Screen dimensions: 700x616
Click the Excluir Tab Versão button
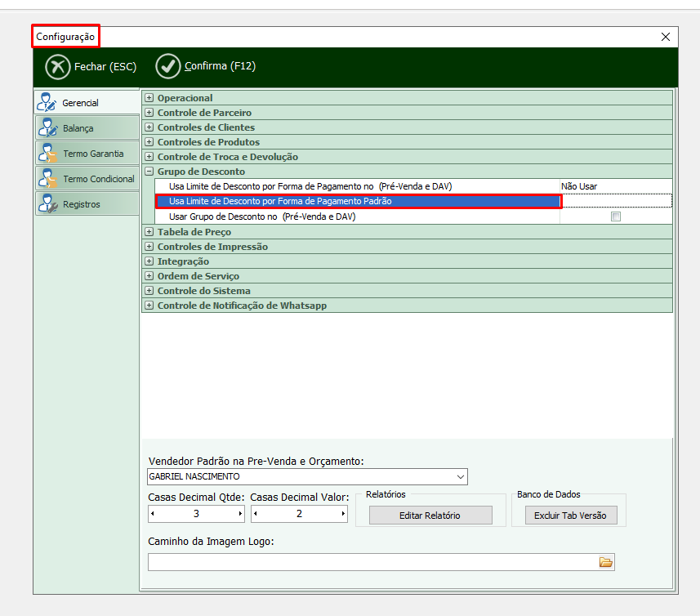click(570, 516)
